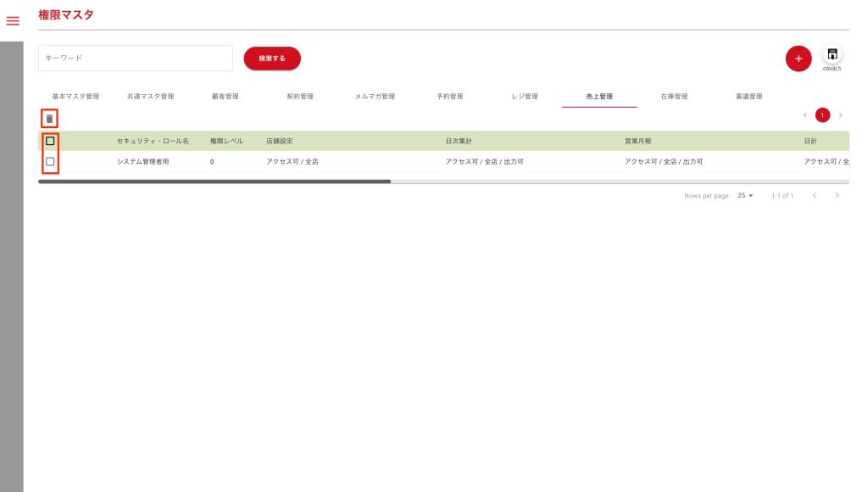Image resolution: width=868 pixels, height=492 pixels.
Task: Click bottom pagination previous arrow
Action: pos(815,196)
